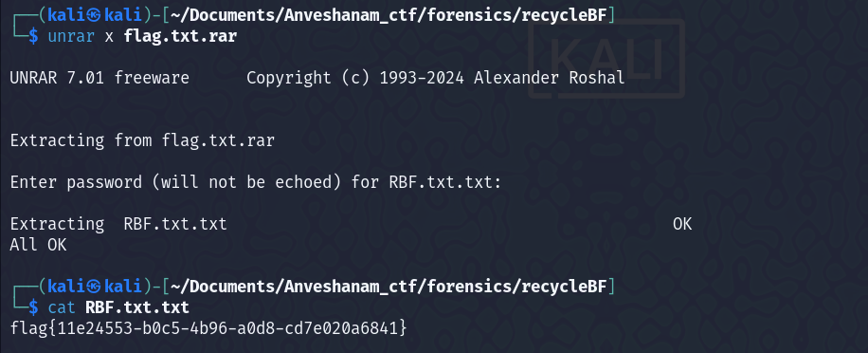
Task: Click the flag{11e24553...} output line
Action: pyautogui.click(x=208, y=328)
